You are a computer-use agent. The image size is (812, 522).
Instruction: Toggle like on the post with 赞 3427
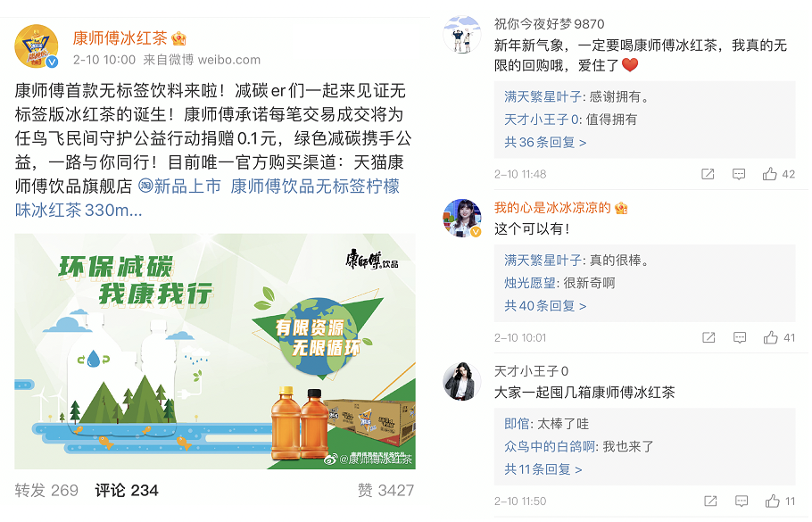click(385, 490)
